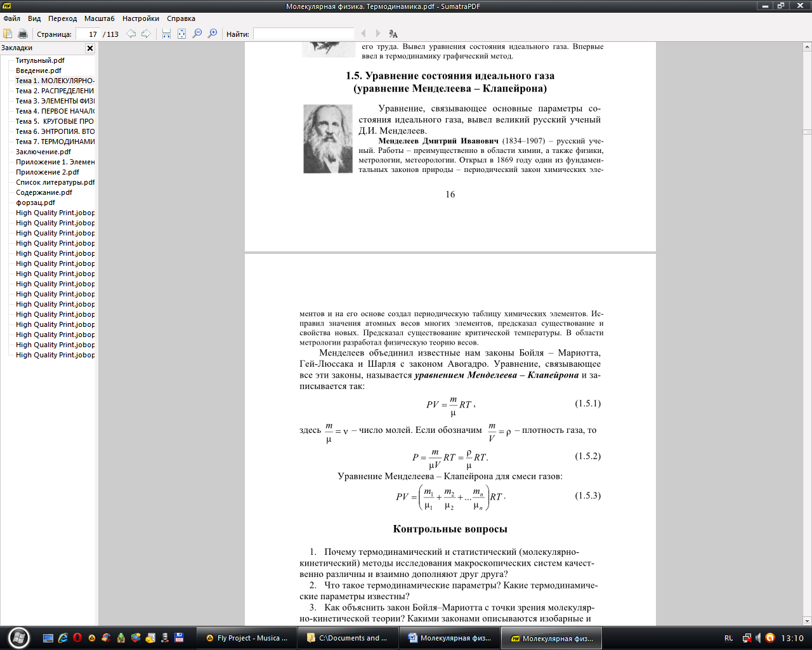The width and height of the screenshot is (812, 650).
Task: Select Приложение 2.pdf bookmark
Action: [48, 172]
